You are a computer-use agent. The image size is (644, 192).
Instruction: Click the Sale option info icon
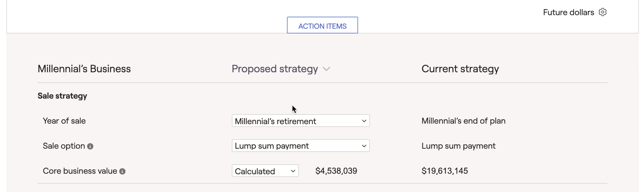click(90, 146)
